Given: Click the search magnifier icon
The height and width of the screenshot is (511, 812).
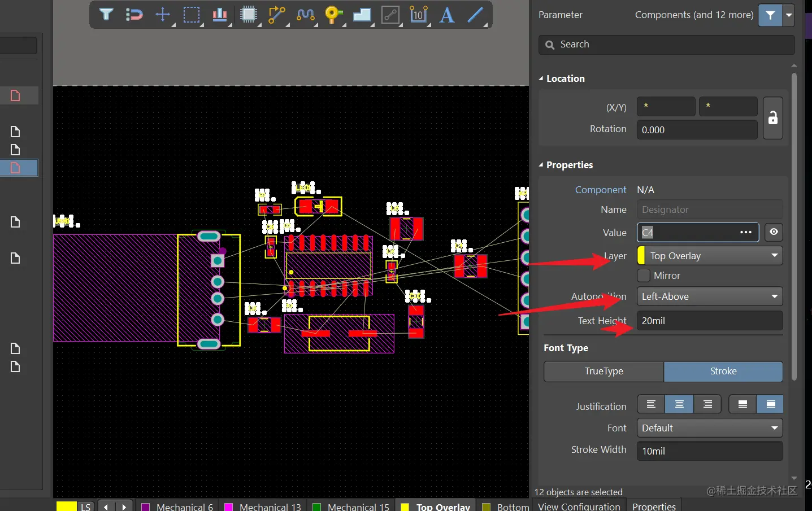Looking at the screenshot, I should coord(550,45).
